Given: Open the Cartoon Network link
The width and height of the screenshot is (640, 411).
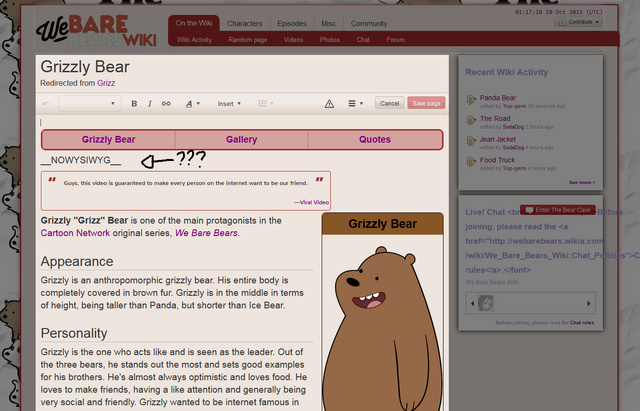Looking at the screenshot, I should pos(75,233).
